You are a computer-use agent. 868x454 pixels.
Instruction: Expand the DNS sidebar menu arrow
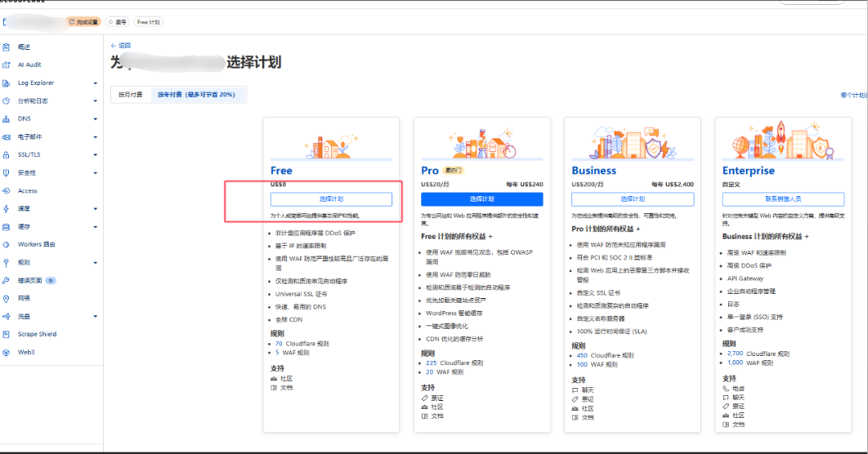pyautogui.click(x=95, y=119)
